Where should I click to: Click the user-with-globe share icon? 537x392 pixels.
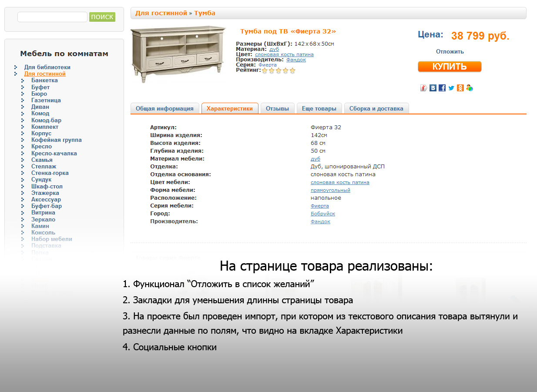click(x=470, y=88)
